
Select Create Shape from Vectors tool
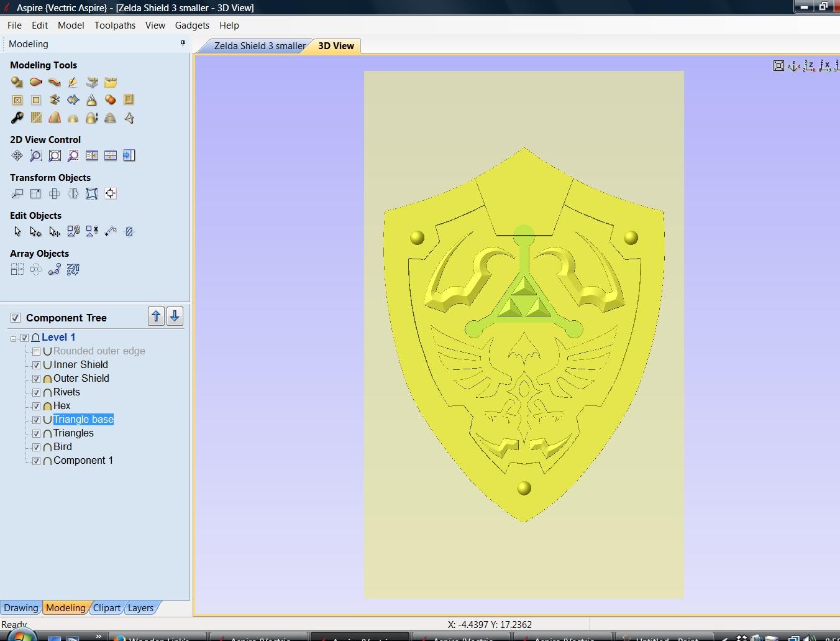[x=17, y=82]
